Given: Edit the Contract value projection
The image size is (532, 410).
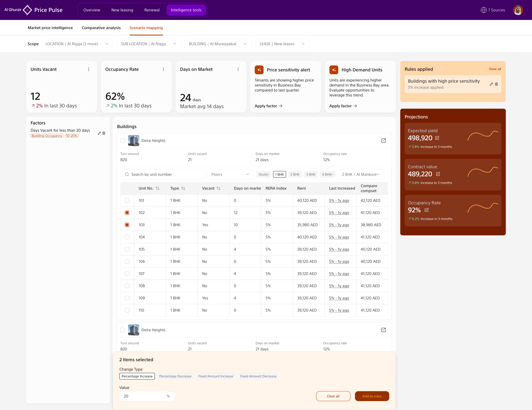Looking at the screenshot, I should click(x=438, y=174).
